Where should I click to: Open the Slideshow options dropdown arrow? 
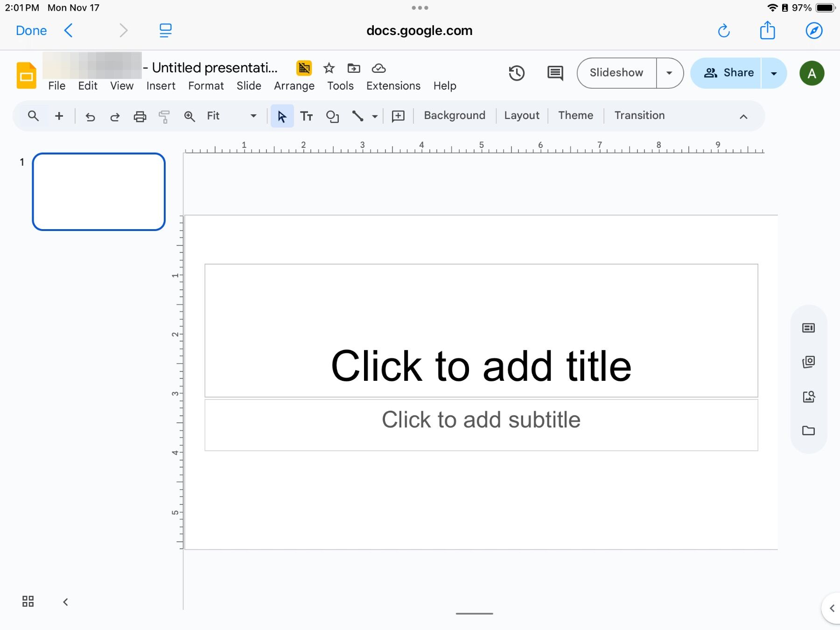[669, 73]
